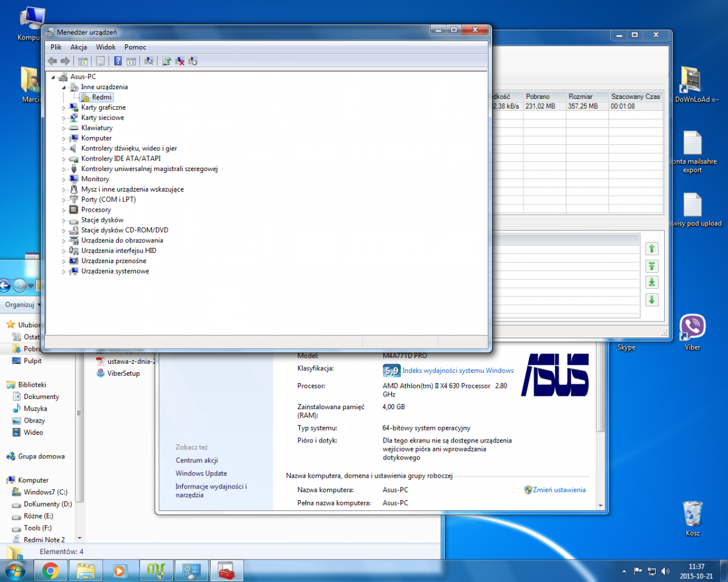728x582 pixels.
Task: Open Properties via the toolbar properties icon
Action: pyautogui.click(x=100, y=61)
